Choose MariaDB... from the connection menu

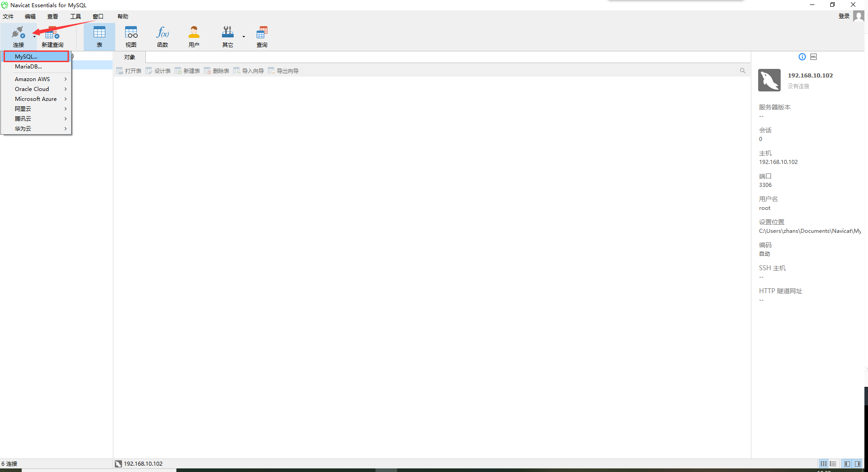(36, 66)
